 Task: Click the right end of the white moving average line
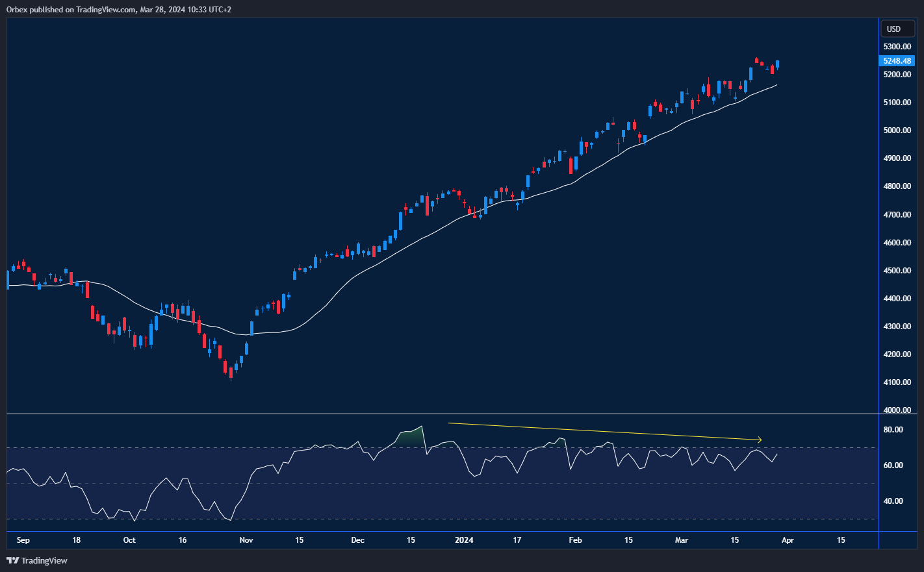point(776,85)
